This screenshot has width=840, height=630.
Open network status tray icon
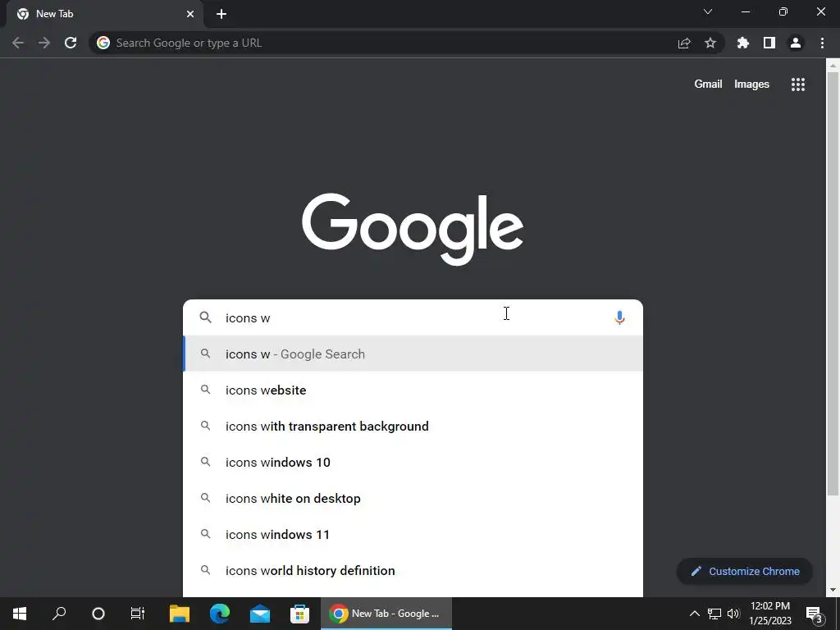[714, 614]
